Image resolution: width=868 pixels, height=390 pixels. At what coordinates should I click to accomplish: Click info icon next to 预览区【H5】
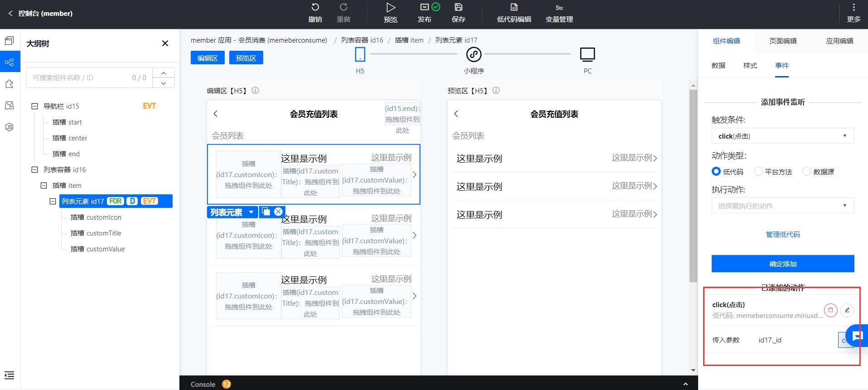point(496,90)
